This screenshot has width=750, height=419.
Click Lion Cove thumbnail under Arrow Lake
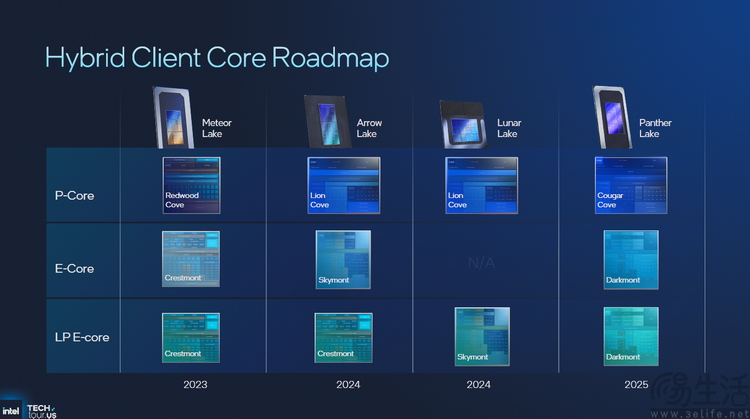[343, 184]
